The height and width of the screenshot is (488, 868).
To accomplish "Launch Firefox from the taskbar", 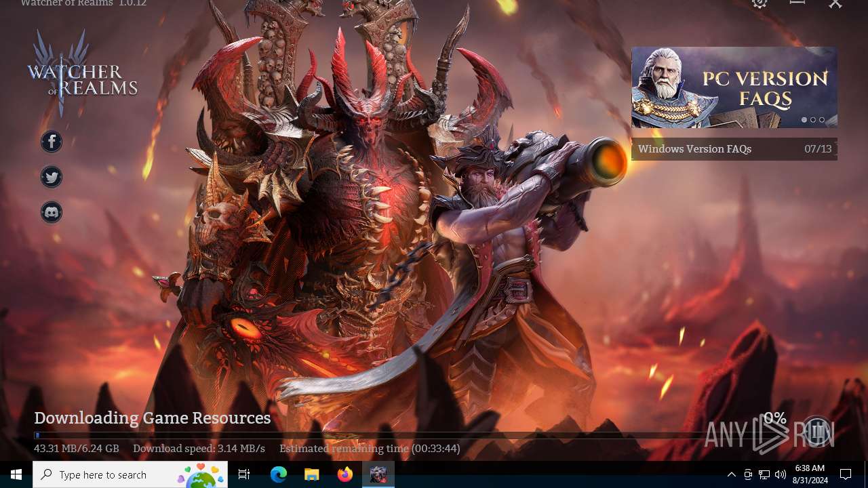I will [x=345, y=474].
